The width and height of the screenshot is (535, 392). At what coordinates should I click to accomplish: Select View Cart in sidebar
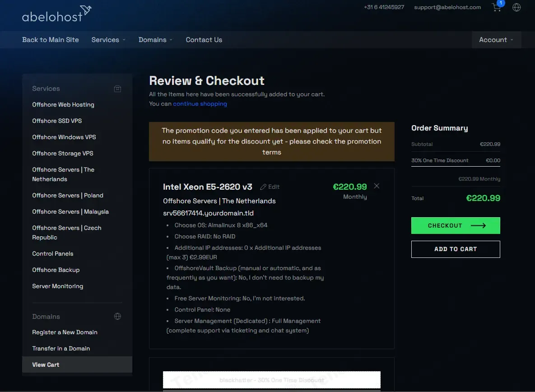[77, 365]
